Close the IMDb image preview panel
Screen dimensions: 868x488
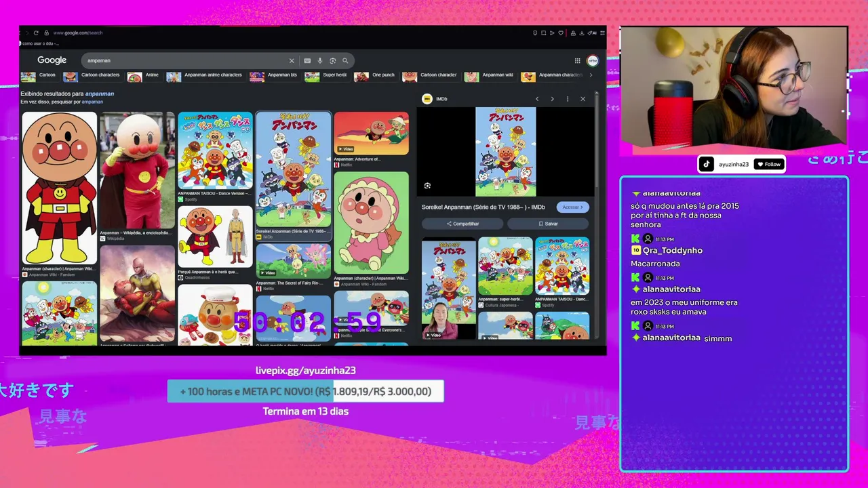[583, 99]
